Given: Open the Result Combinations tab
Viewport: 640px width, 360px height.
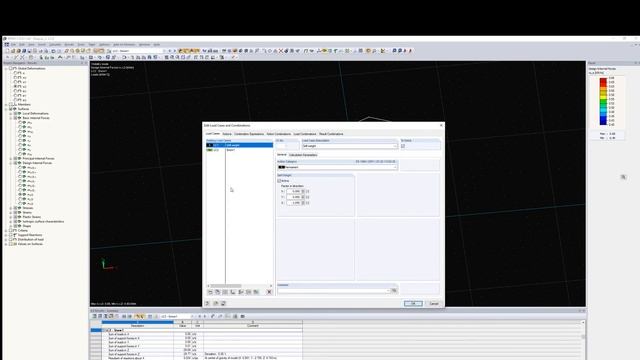Looking at the screenshot, I should point(331,134).
